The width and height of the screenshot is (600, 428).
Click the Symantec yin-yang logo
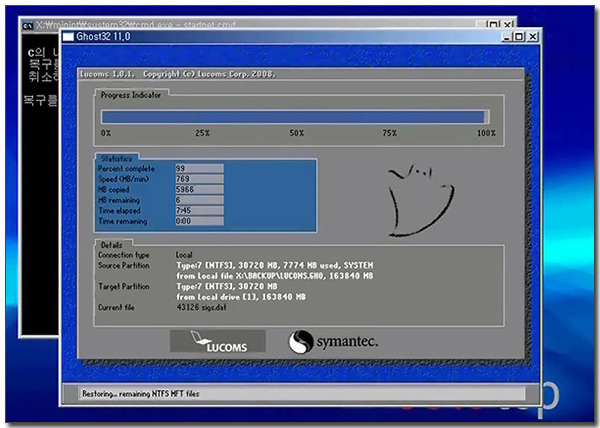click(301, 342)
